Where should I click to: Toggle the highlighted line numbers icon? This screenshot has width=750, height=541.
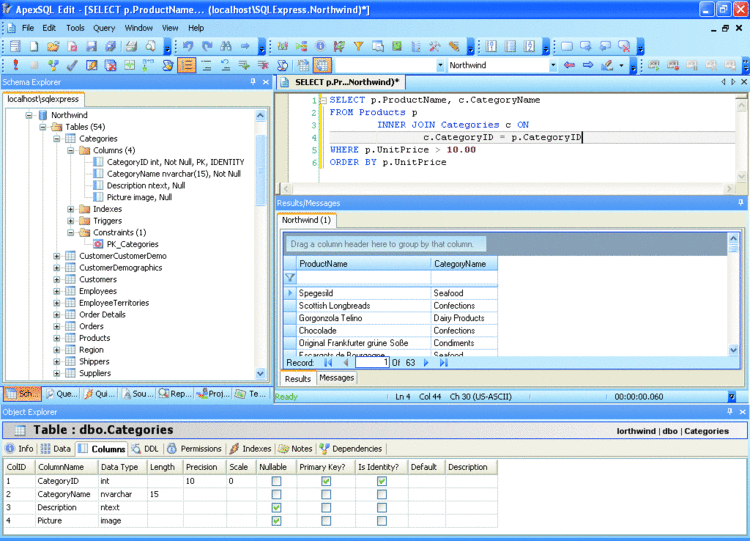pyautogui.click(x=187, y=65)
